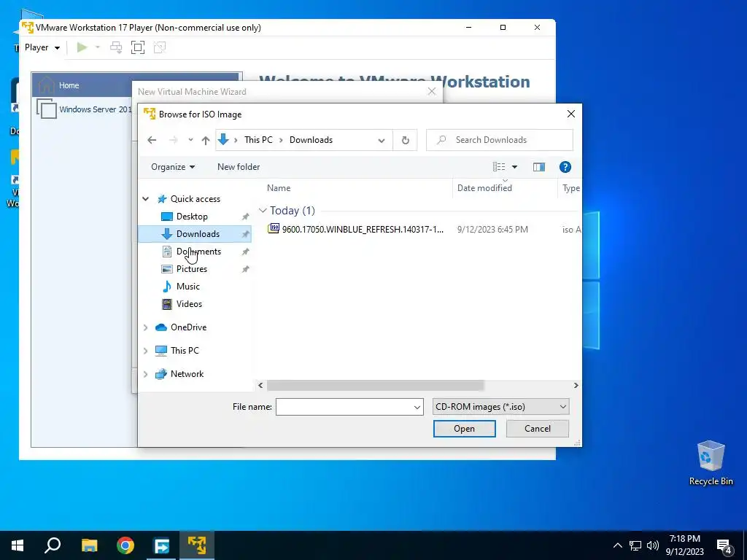The height and width of the screenshot is (560, 747).
Task: Open the Organize menu
Action: [x=173, y=167]
